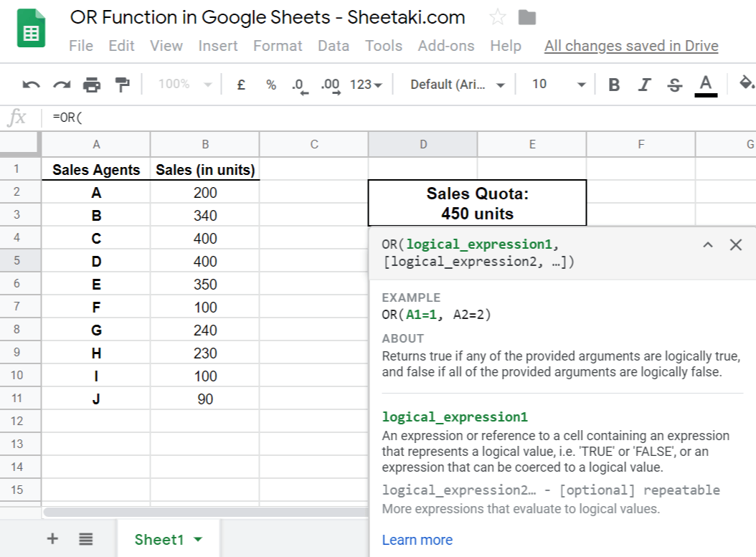This screenshot has height=557, width=756.
Task: Toggle italic formatting
Action: (x=644, y=85)
